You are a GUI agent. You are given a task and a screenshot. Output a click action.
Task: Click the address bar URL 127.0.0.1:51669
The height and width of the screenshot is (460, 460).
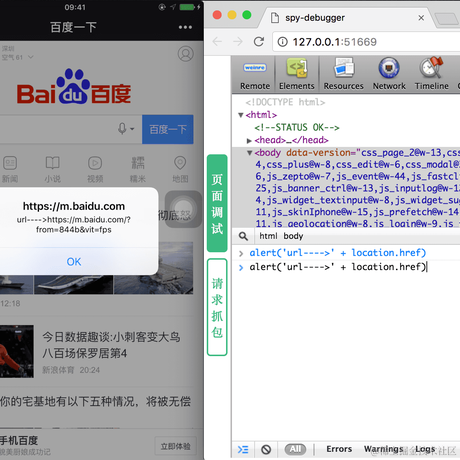334,42
